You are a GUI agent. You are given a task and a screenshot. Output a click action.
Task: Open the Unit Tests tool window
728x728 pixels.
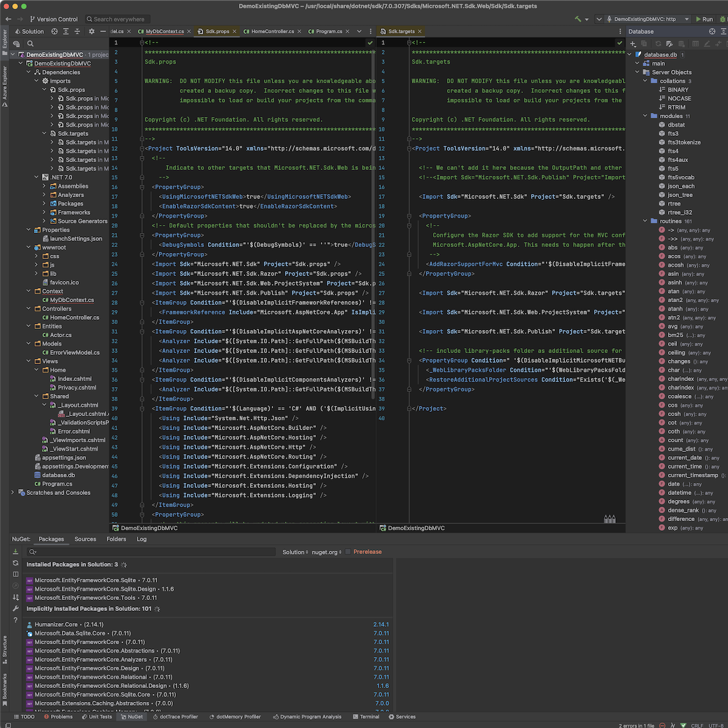96,716
